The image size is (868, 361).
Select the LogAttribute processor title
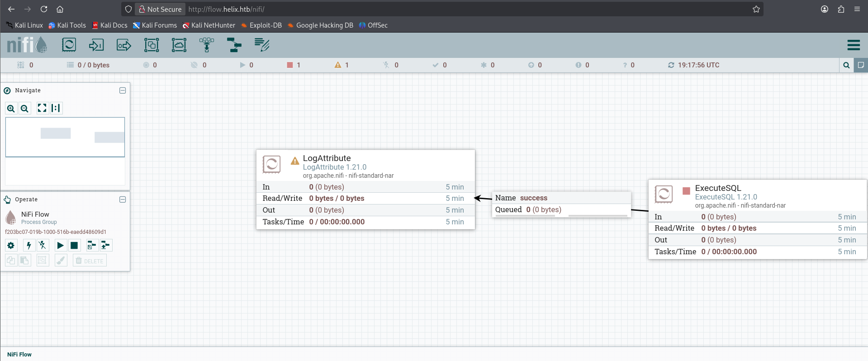[x=327, y=158]
